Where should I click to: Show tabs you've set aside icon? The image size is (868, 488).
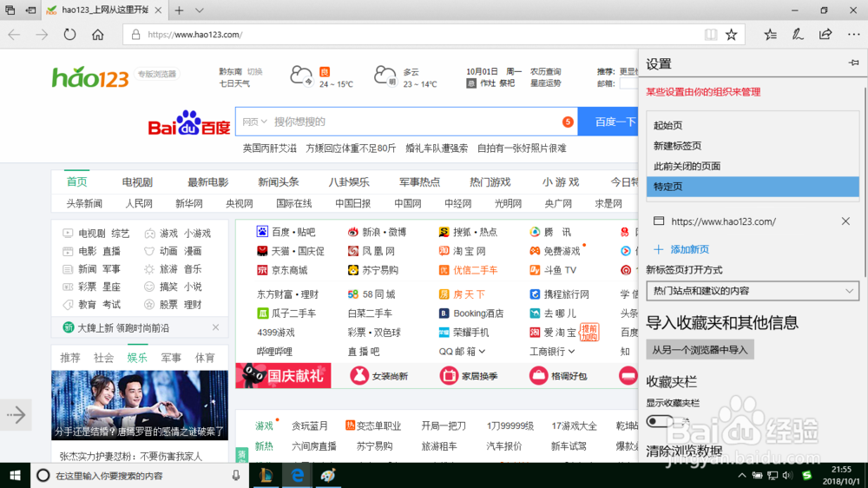click(10, 10)
